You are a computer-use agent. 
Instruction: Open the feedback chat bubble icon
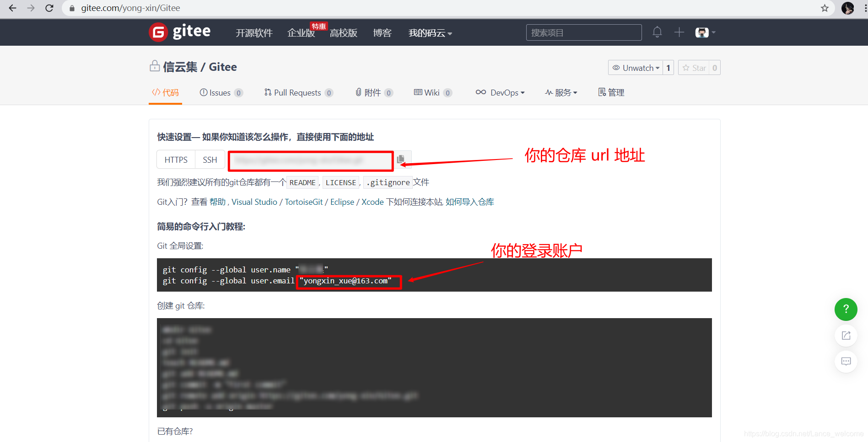click(x=846, y=362)
